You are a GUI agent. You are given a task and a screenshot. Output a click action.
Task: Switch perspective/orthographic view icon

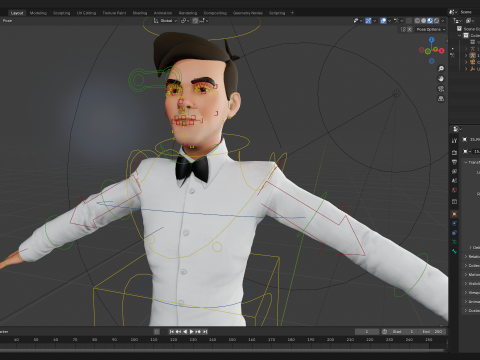[441, 99]
